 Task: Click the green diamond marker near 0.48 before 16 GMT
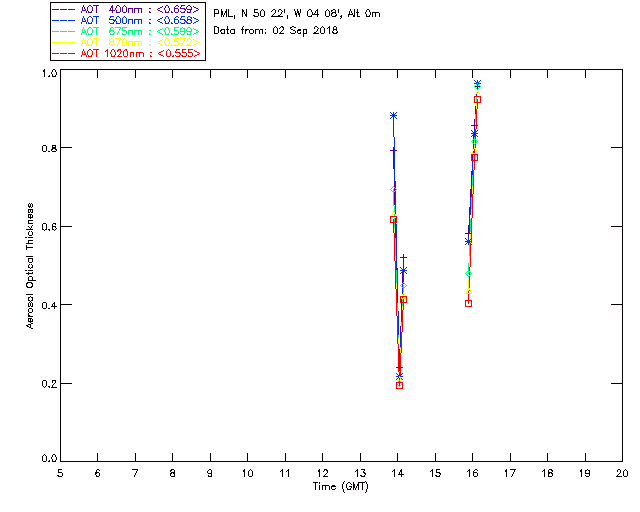point(469,274)
